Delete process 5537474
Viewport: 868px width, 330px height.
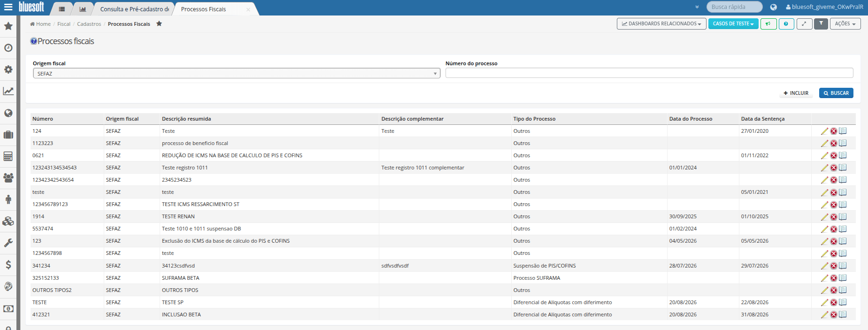834,229
